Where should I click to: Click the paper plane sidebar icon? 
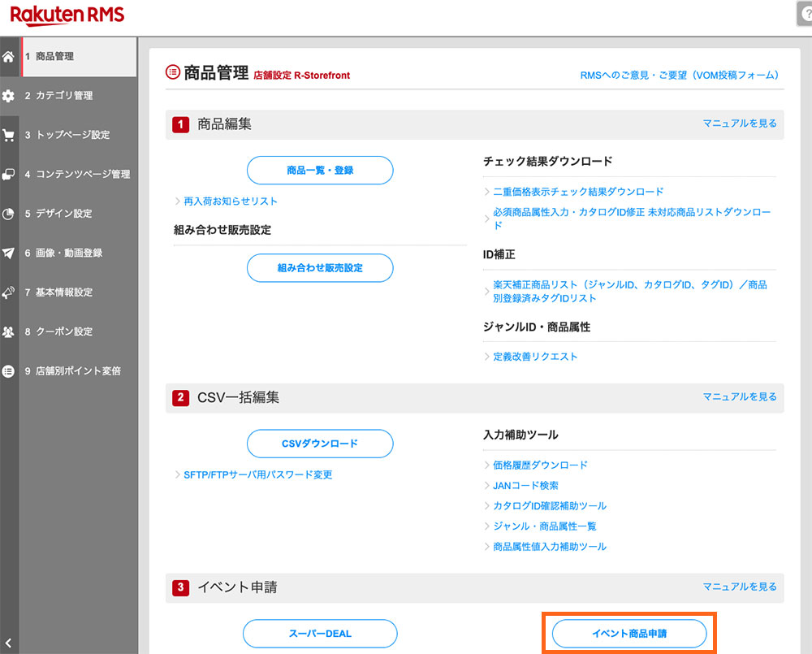8,253
